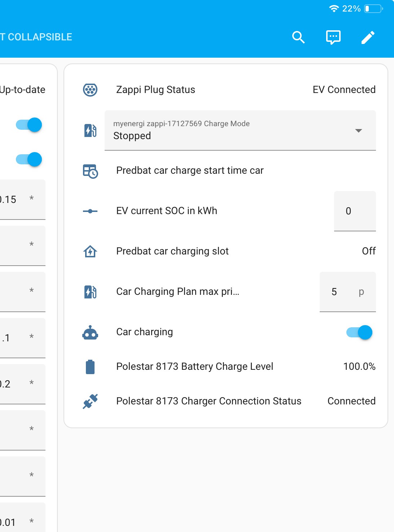This screenshot has height=532, width=394.
Task: Edit the EV current SOC in kWh field
Action: click(x=355, y=211)
